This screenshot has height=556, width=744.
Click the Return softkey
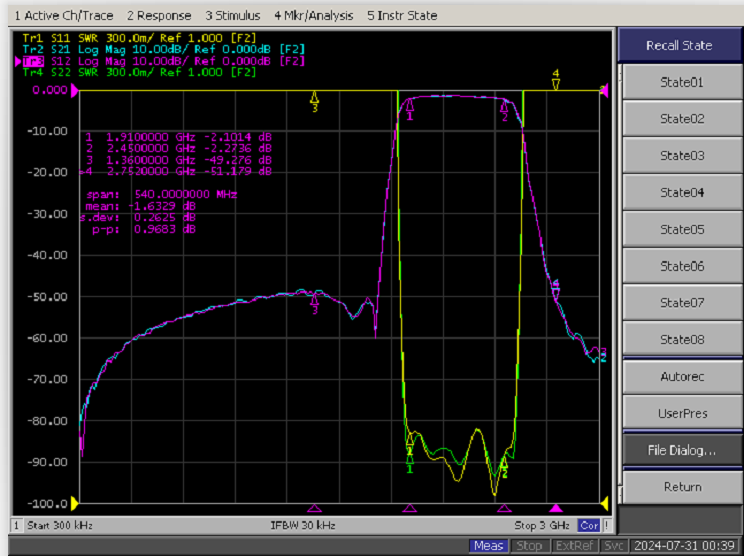(x=681, y=487)
